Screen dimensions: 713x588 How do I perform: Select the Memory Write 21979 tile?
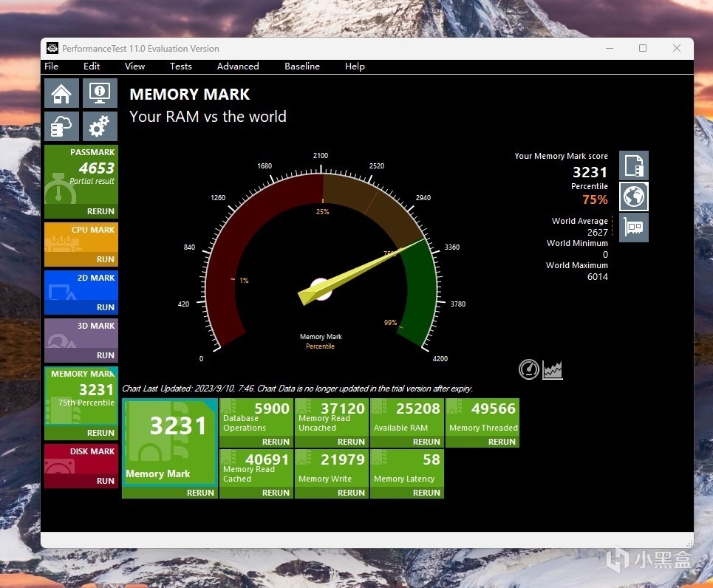[x=332, y=468]
